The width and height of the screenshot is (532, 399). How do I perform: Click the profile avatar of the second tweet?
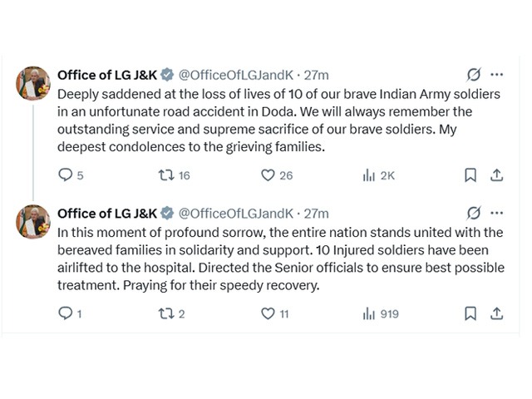tap(33, 220)
